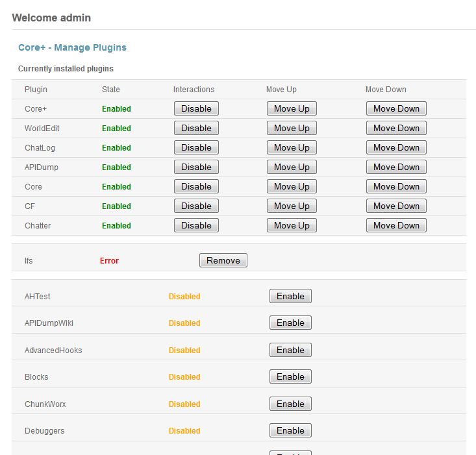This screenshot has height=455, width=476.
Task: Enable the Blocks plugin
Action: point(290,376)
